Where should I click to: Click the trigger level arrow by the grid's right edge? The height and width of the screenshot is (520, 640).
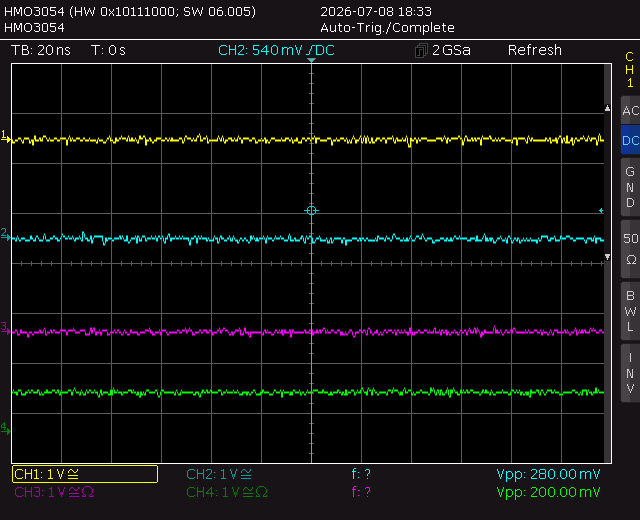[x=601, y=211]
